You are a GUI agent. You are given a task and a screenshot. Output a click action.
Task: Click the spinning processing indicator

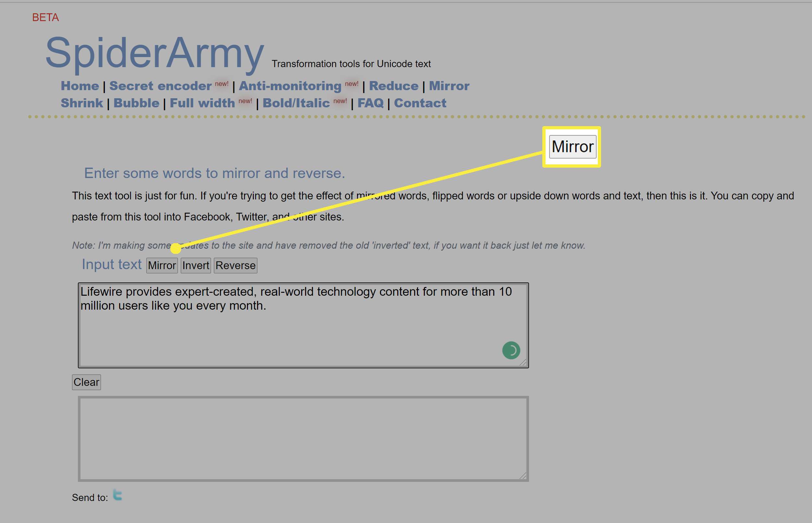point(510,349)
